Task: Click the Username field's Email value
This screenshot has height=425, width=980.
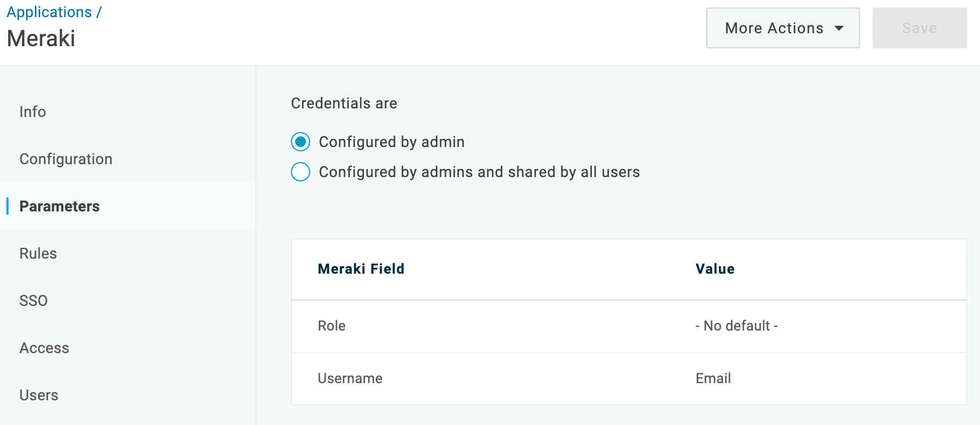Action: 712,378
